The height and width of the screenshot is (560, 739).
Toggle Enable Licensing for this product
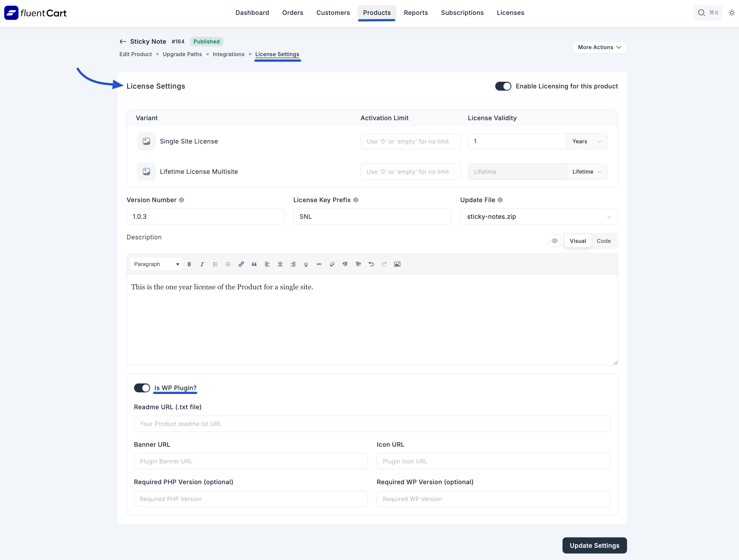click(x=503, y=86)
